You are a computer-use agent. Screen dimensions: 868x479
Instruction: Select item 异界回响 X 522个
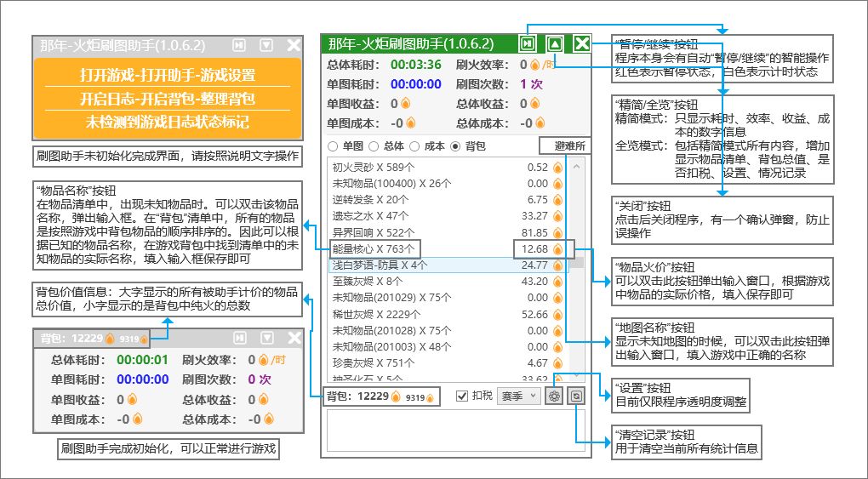point(374,232)
